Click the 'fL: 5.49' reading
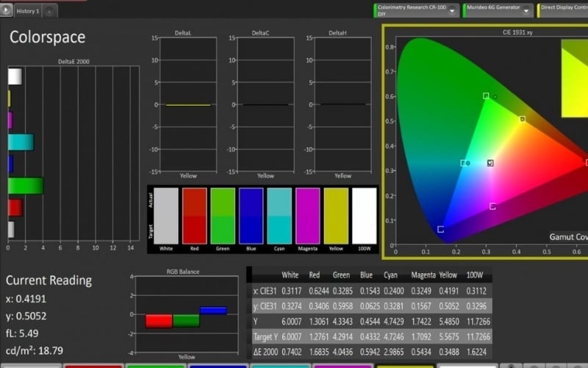 pyautogui.click(x=22, y=333)
